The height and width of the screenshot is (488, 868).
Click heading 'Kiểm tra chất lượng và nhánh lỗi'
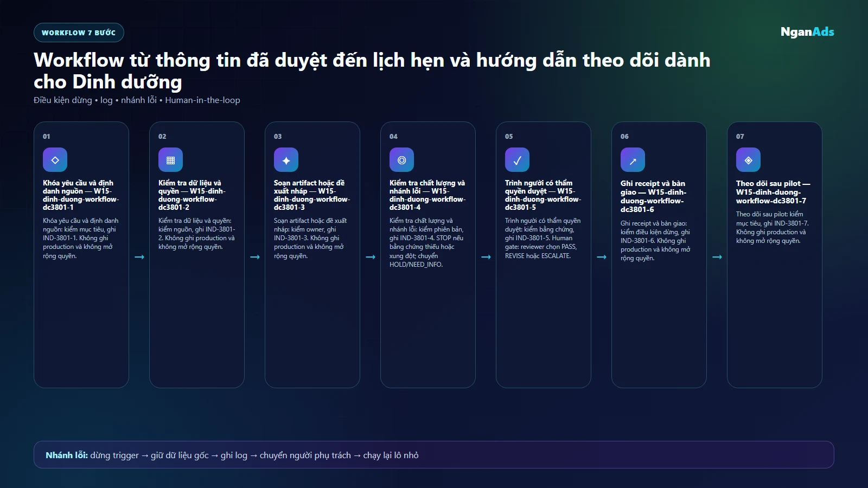tap(427, 195)
